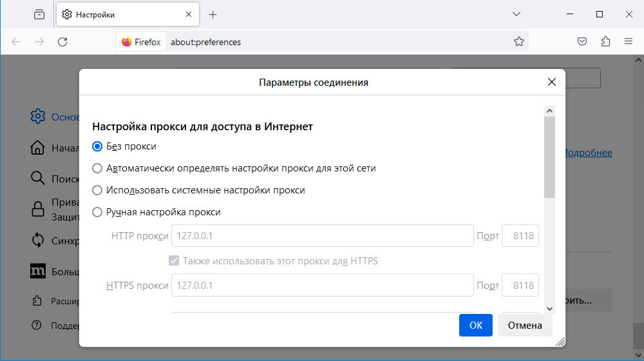
Task: Toggle also use this proxy for HTTPS
Action: tap(174, 260)
